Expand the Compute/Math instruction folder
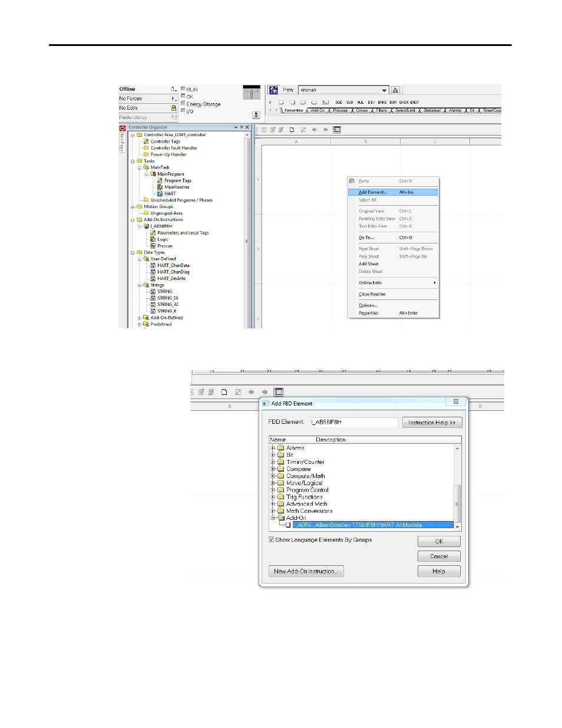 [273, 476]
